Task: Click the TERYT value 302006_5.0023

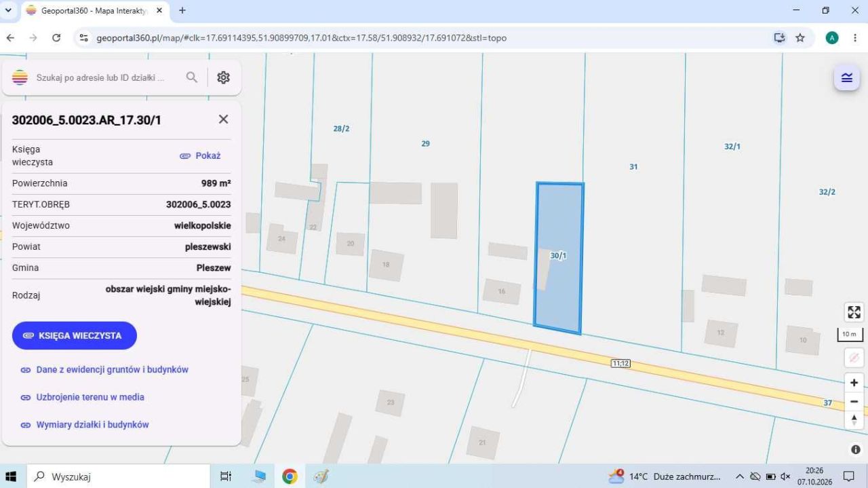Action: 199,204
